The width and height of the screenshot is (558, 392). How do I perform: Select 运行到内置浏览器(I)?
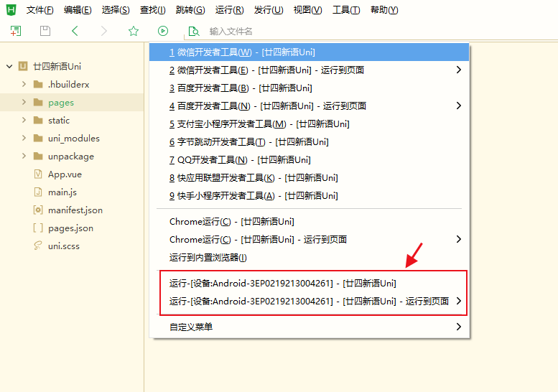pyautogui.click(x=310, y=257)
